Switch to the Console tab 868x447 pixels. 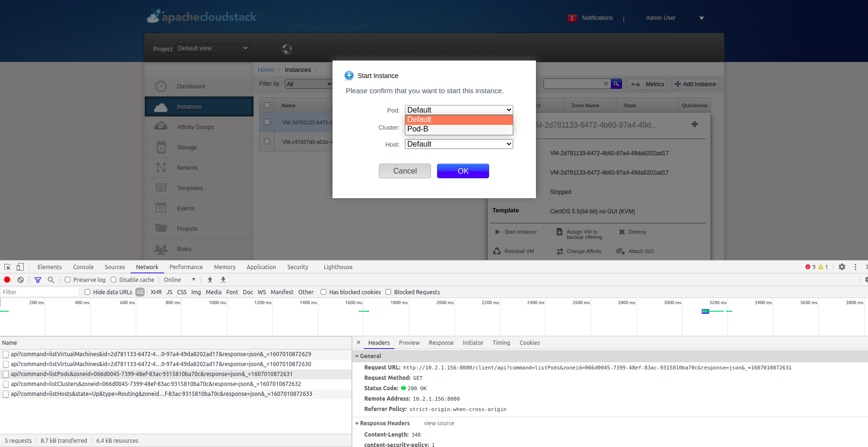[x=83, y=267]
